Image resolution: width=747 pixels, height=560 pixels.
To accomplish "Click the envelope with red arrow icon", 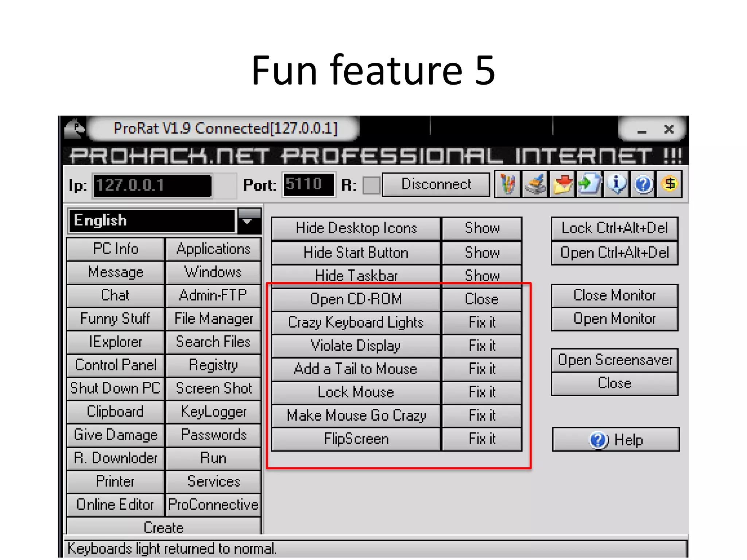I will tap(562, 184).
